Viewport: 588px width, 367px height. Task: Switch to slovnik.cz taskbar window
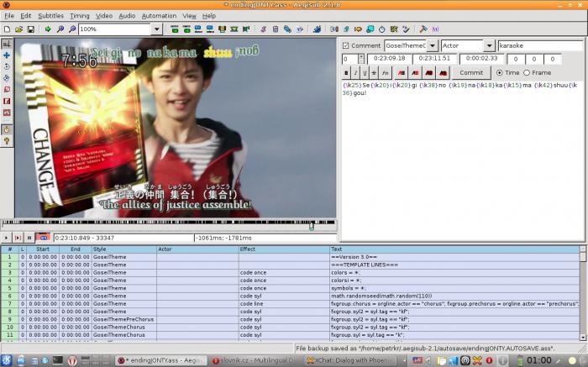point(255,360)
